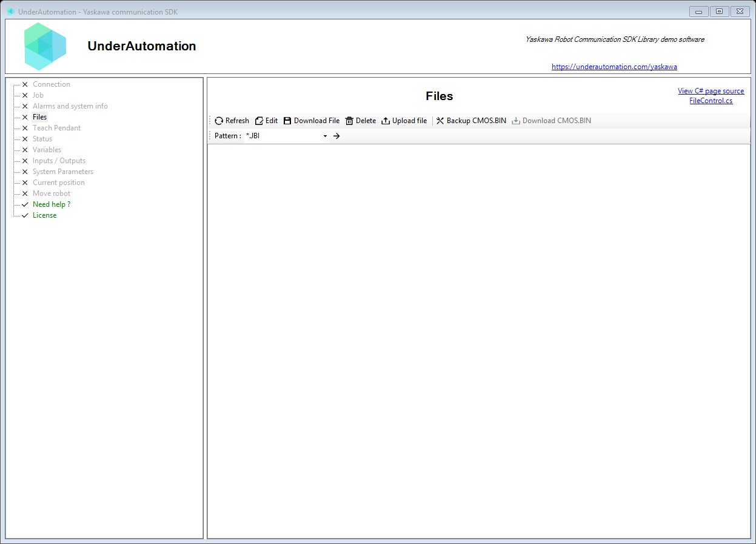Select the Files tree item
This screenshot has width=756, height=544.
click(40, 117)
